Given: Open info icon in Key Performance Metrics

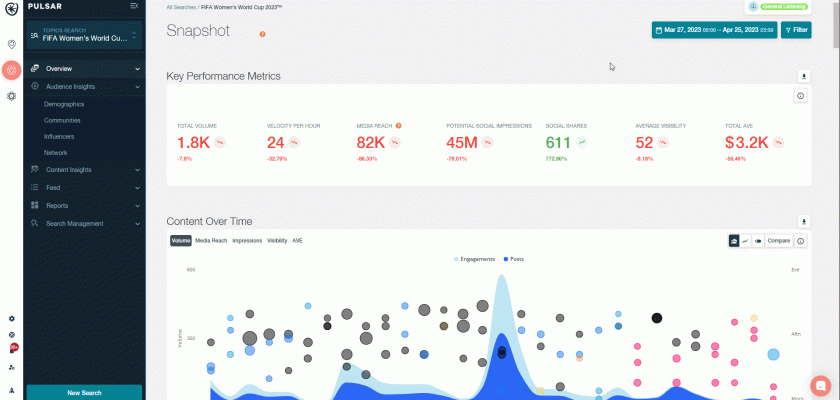Looking at the screenshot, I should tap(801, 96).
